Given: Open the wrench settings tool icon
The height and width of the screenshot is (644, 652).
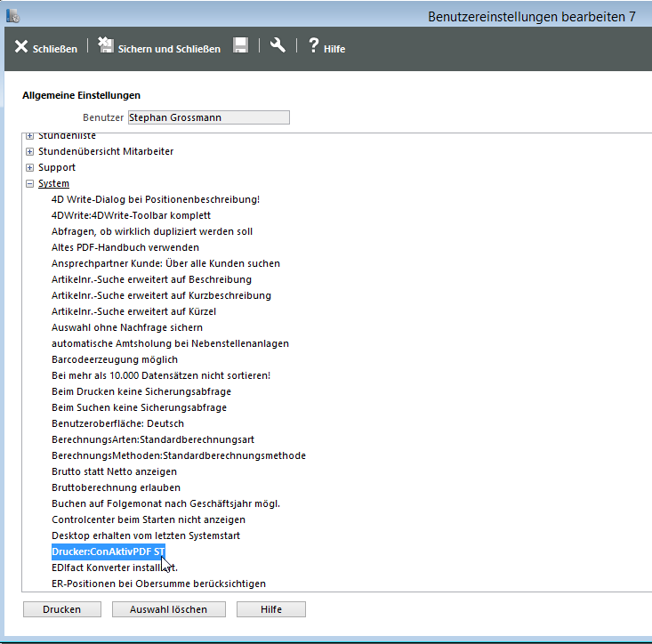Looking at the screenshot, I should [278, 46].
